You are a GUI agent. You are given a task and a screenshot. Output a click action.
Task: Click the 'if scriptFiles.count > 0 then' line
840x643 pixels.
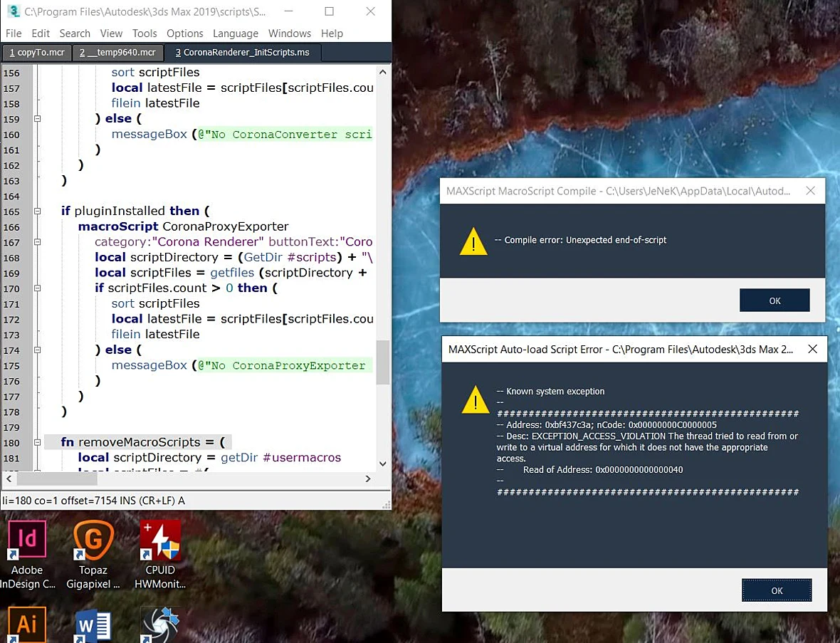point(186,288)
